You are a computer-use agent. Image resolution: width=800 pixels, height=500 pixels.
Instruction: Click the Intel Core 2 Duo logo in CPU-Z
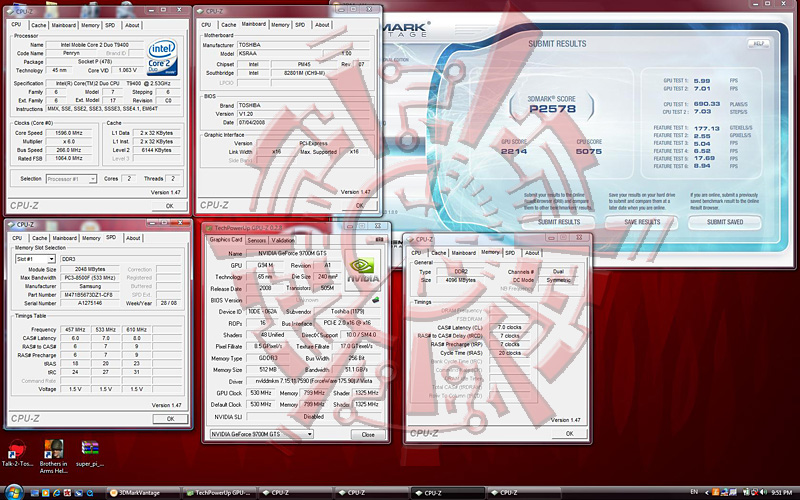point(162,57)
